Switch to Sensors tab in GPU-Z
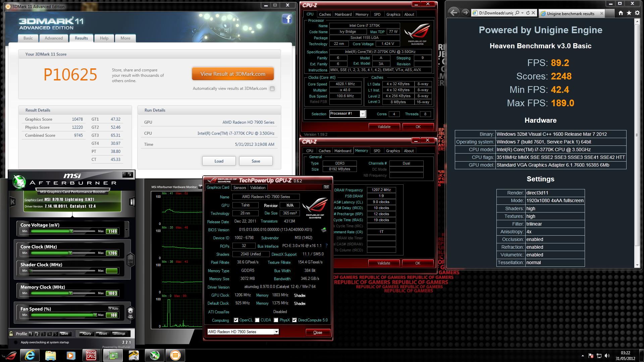This screenshot has width=644, height=362. (x=239, y=188)
